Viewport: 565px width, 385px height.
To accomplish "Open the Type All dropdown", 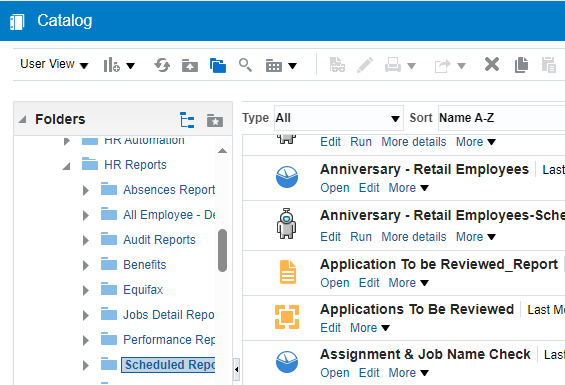I will pyautogui.click(x=338, y=118).
